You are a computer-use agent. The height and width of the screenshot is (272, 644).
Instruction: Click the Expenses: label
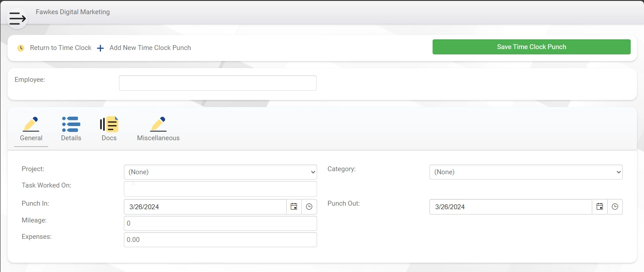37,237
